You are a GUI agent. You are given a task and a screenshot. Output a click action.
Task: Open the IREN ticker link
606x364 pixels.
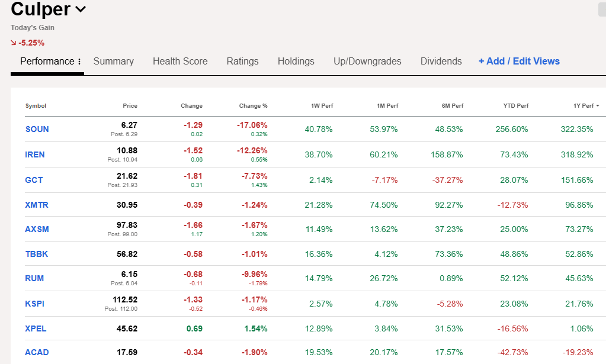tap(35, 155)
